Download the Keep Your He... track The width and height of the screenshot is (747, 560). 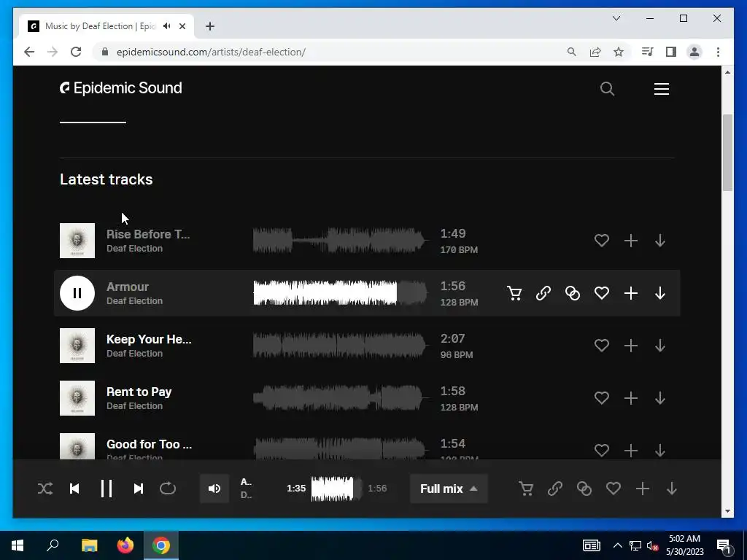(659, 345)
